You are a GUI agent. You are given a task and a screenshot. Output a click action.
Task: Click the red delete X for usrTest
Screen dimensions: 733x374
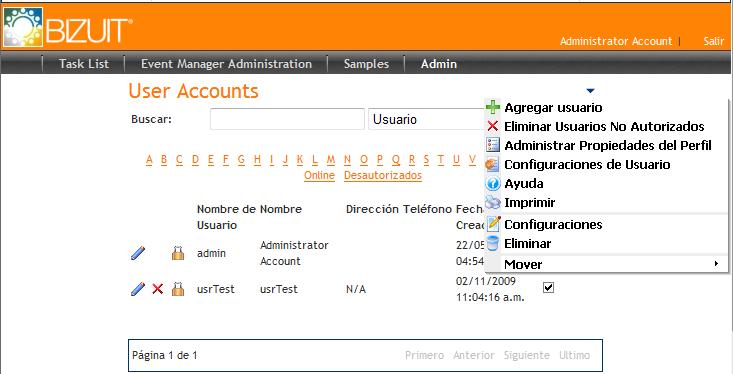pos(158,289)
